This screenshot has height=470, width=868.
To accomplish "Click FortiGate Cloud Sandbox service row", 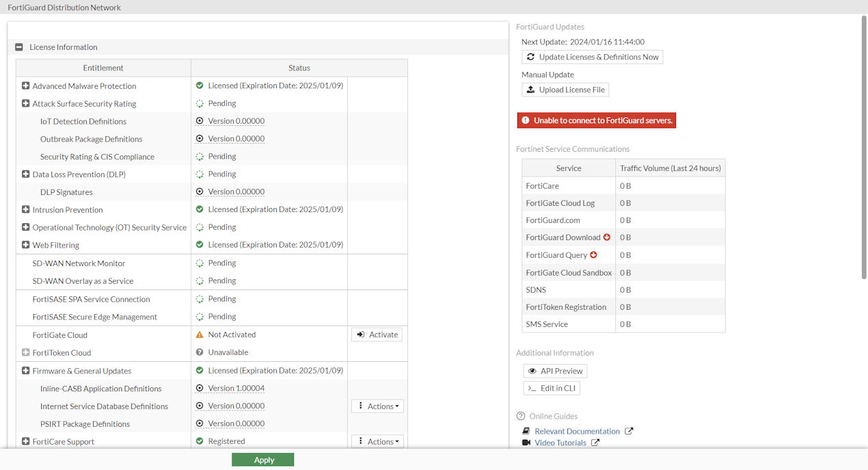I will tap(623, 272).
